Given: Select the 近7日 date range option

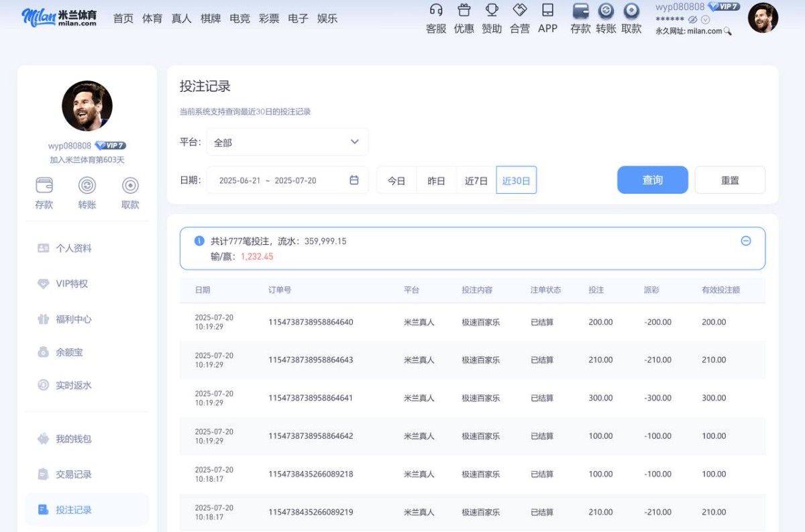Looking at the screenshot, I should pyautogui.click(x=476, y=180).
